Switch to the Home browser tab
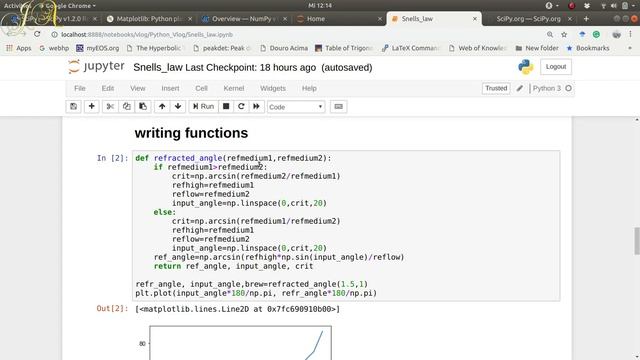This screenshot has width=640, height=360. [x=316, y=19]
